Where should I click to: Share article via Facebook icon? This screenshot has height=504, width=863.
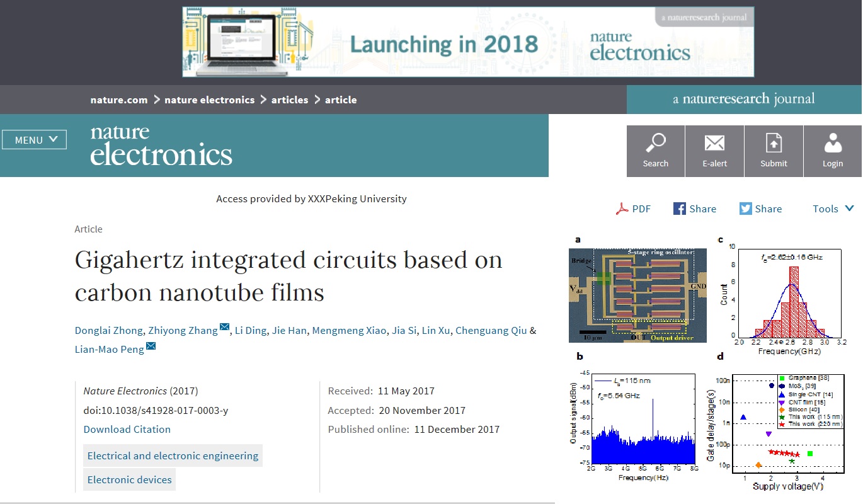(x=680, y=209)
